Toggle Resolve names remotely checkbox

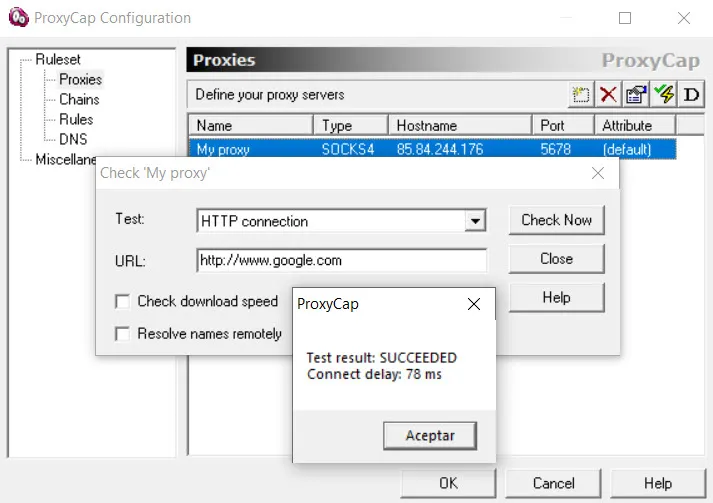[x=122, y=333]
